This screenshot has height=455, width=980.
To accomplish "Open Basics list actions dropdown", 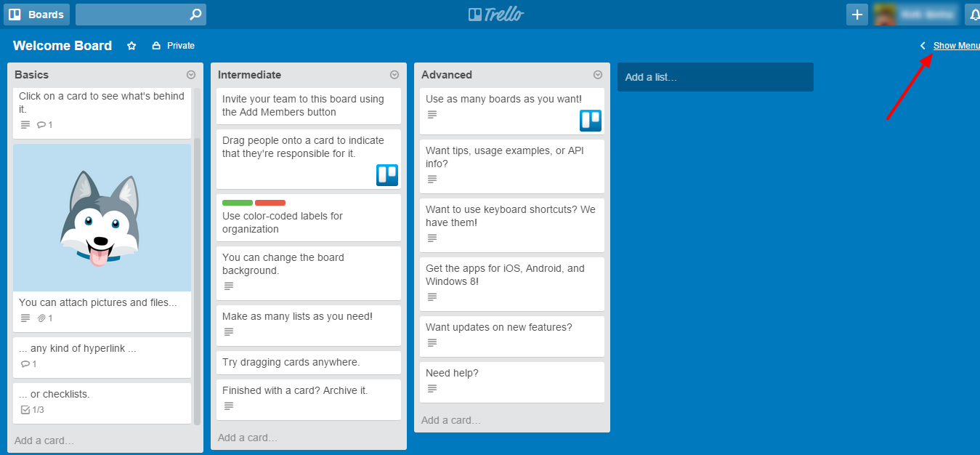I will point(191,75).
